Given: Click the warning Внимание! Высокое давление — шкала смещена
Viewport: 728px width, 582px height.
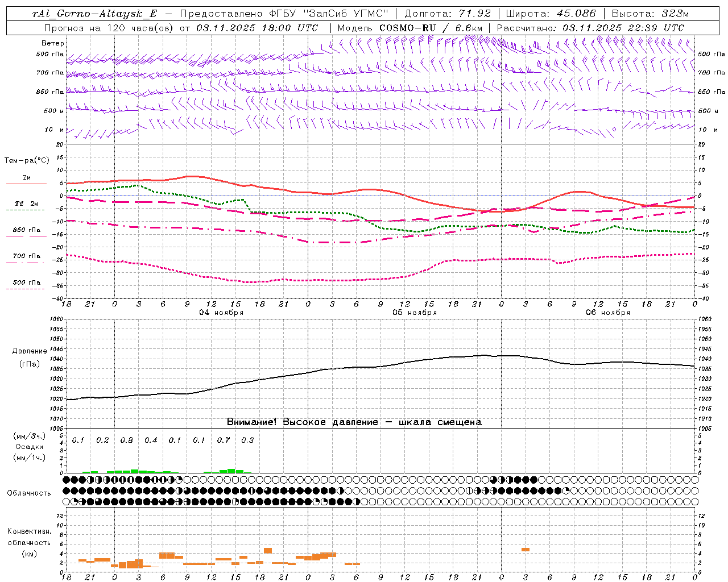Looking at the screenshot, I should (354, 422).
